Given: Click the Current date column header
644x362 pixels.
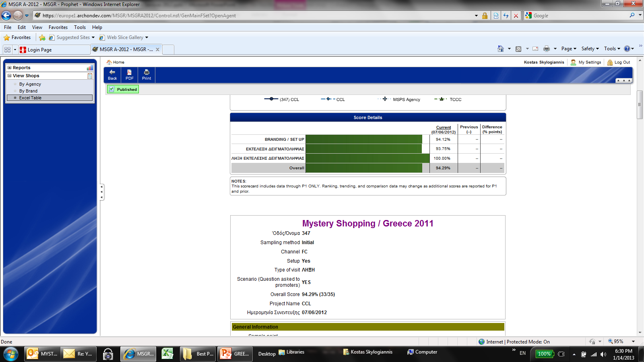Looking at the screenshot, I should [443, 130].
